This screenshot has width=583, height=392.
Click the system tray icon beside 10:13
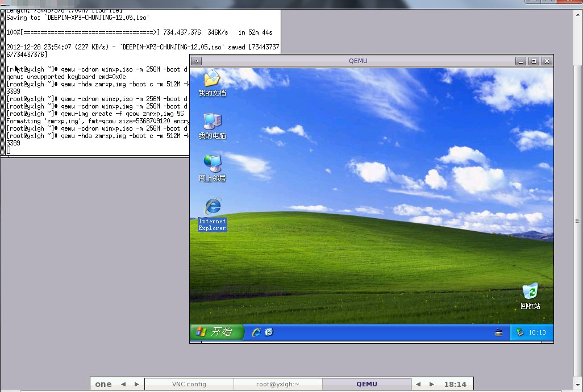point(520,332)
